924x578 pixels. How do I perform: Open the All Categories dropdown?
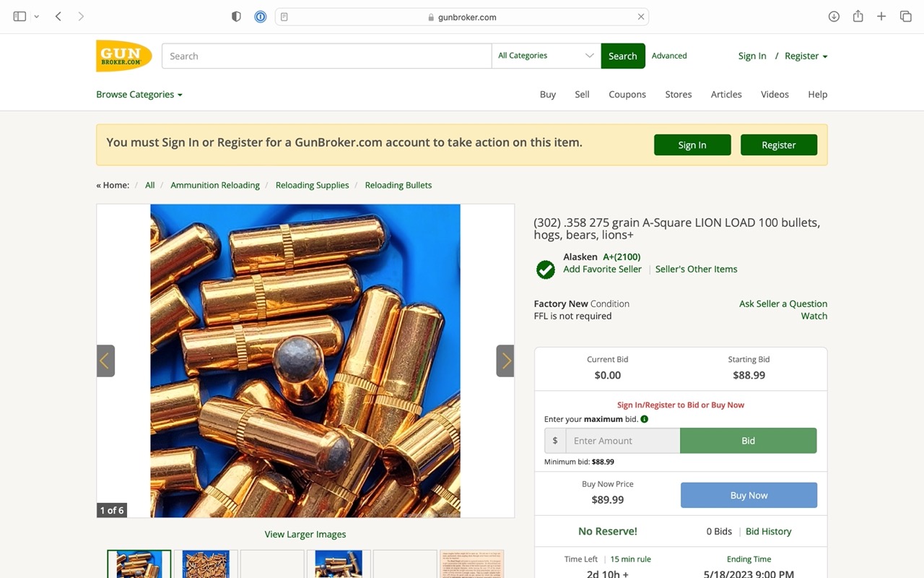tap(546, 56)
